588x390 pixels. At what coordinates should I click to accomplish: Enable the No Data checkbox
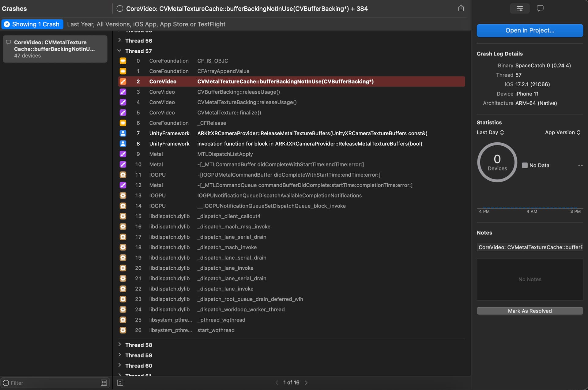[x=525, y=165]
